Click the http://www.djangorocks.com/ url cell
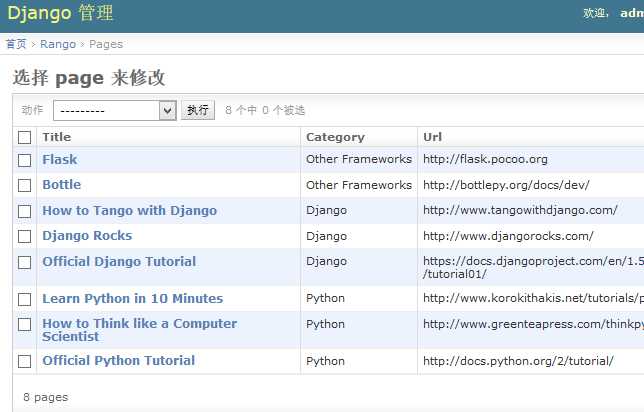644x412 pixels. pos(508,236)
